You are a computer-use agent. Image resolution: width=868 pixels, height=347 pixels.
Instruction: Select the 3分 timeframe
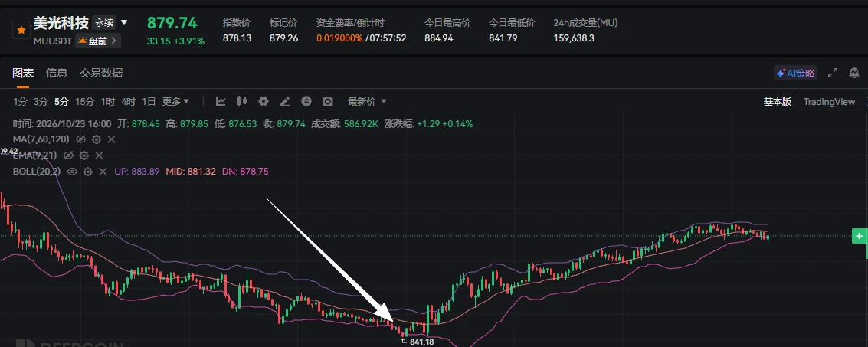[41, 102]
